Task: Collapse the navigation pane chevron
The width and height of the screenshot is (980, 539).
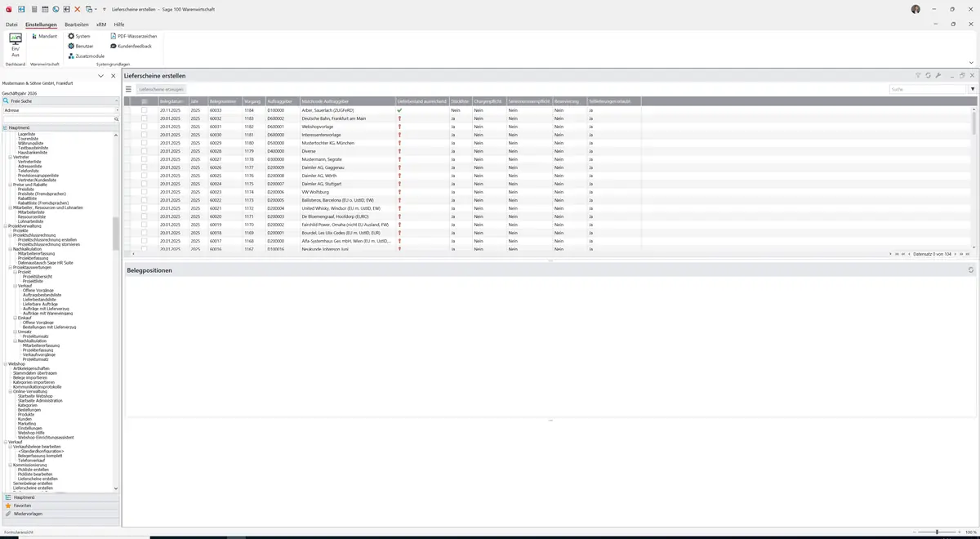Action: 101,76
